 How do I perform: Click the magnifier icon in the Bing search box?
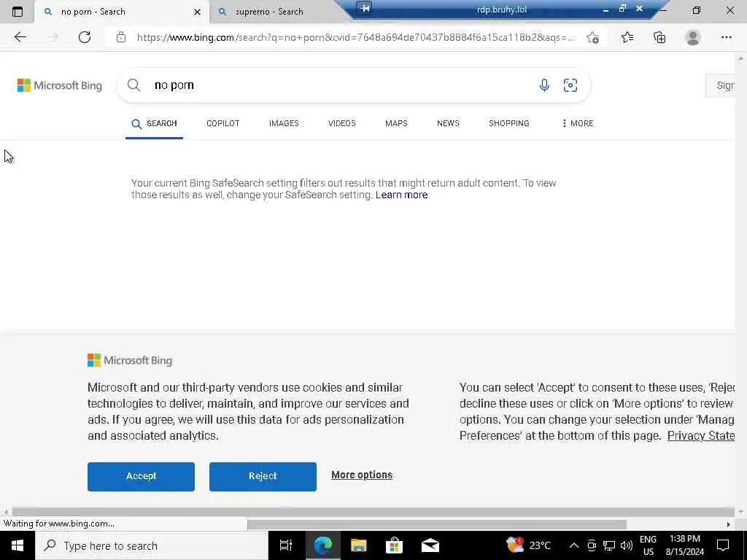click(134, 85)
